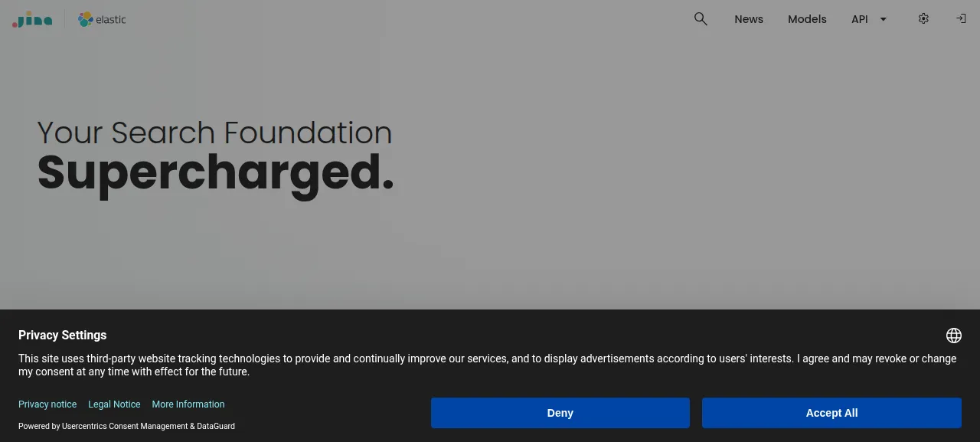Screen dimensions: 980x442
Task: Click the 'Supercharged.' headline
Action: tap(215, 175)
